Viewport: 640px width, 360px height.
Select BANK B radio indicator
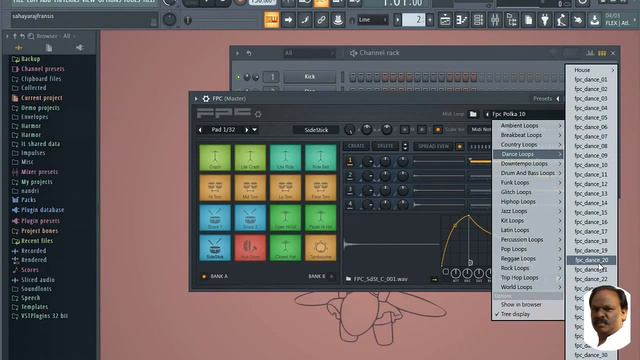(331, 276)
